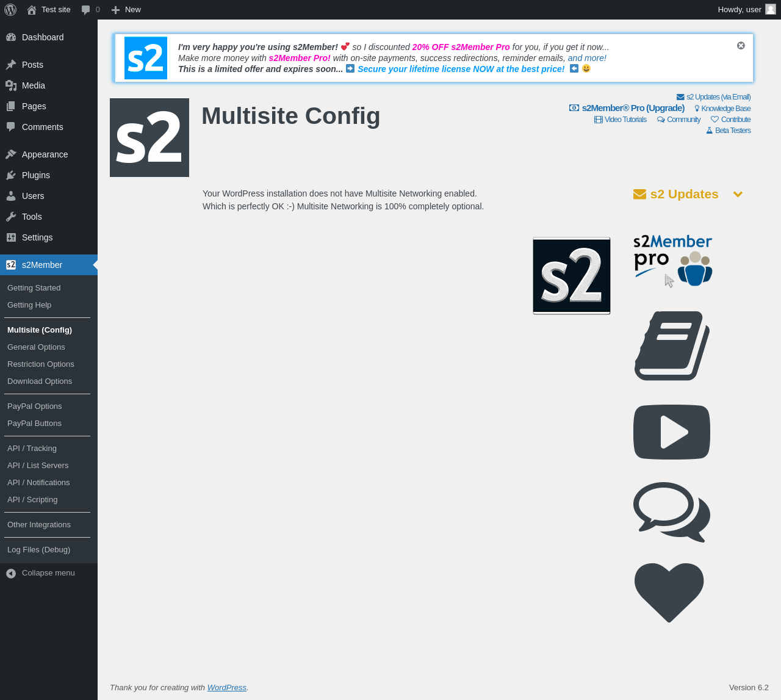Click the s2 Updates (via Email) link
The image size is (781, 700).
coord(713,97)
